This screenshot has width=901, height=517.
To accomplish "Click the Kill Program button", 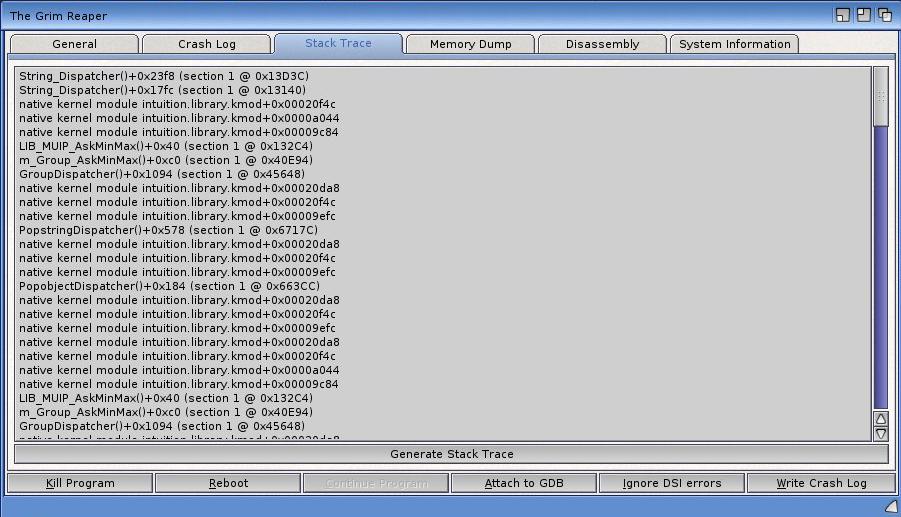I will (x=80, y=483).
